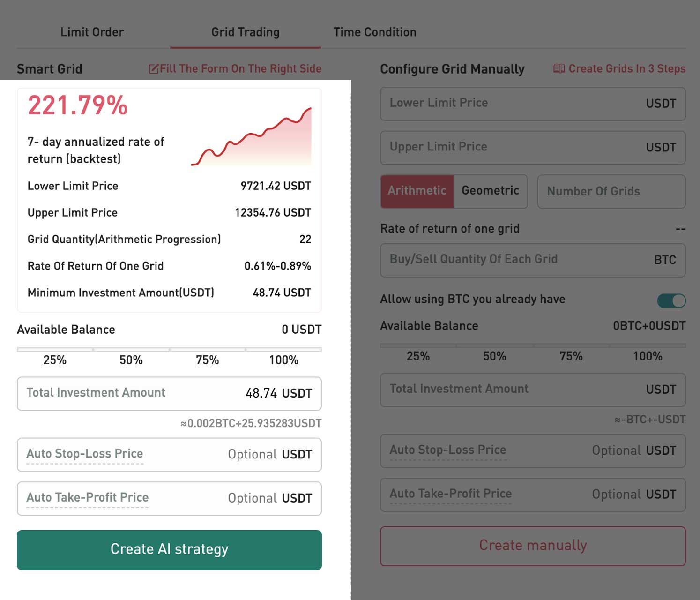
Task: Open Create Grids In 3 Steps link
Action: [626, 69]
